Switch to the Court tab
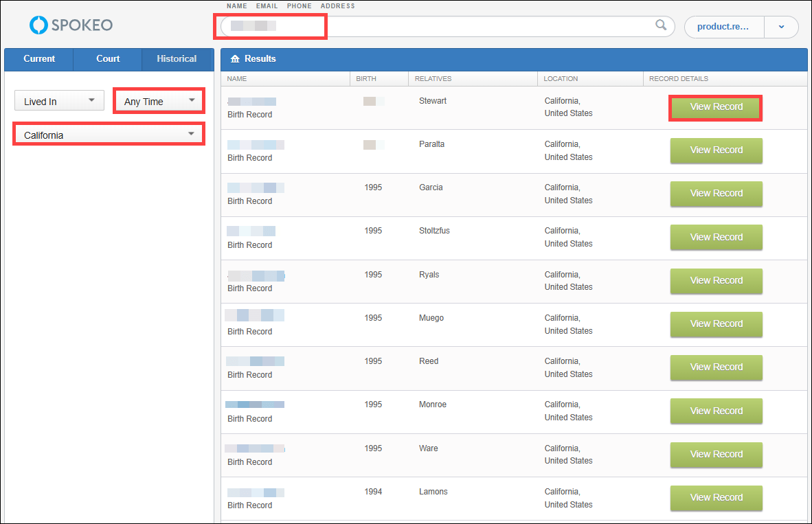 pos(108,59)
